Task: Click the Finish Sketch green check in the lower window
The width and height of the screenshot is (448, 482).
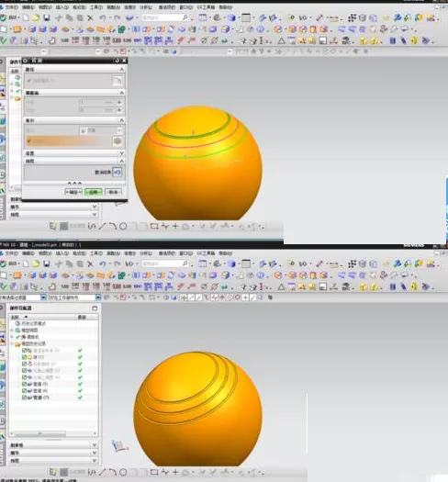Action: tap(4, 286)
